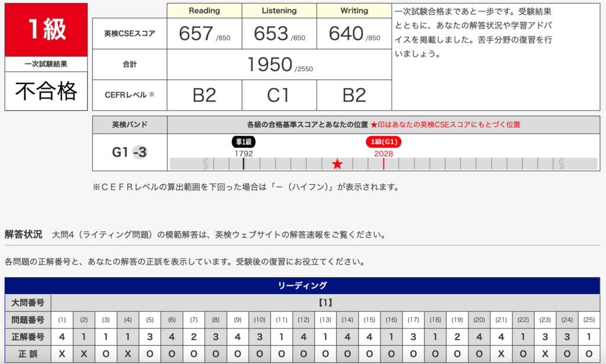Select the red 2028 score label
Image resolution: width=606 pixels, height=364 pixels.
pyautogui.click(x=383, y=153)
